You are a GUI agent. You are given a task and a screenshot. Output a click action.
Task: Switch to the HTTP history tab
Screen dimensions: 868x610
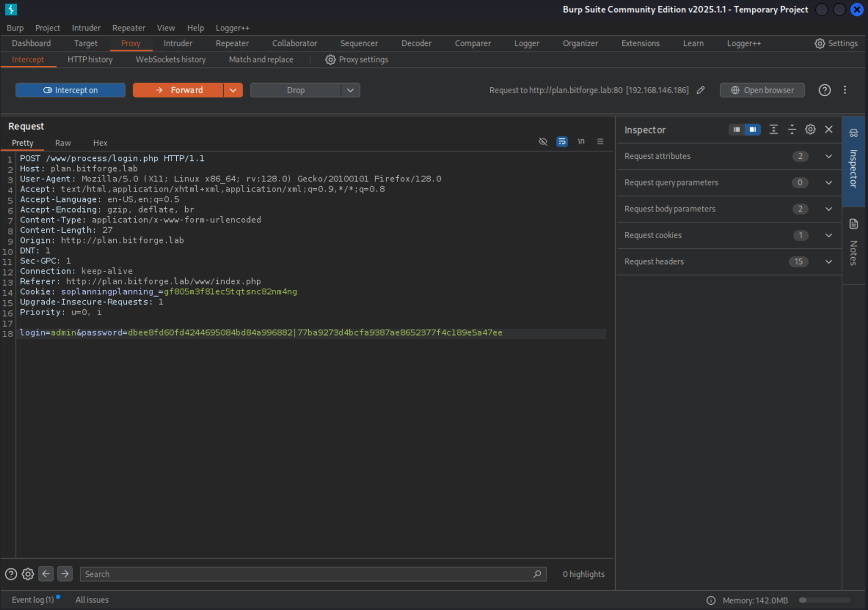pos(90,59)
